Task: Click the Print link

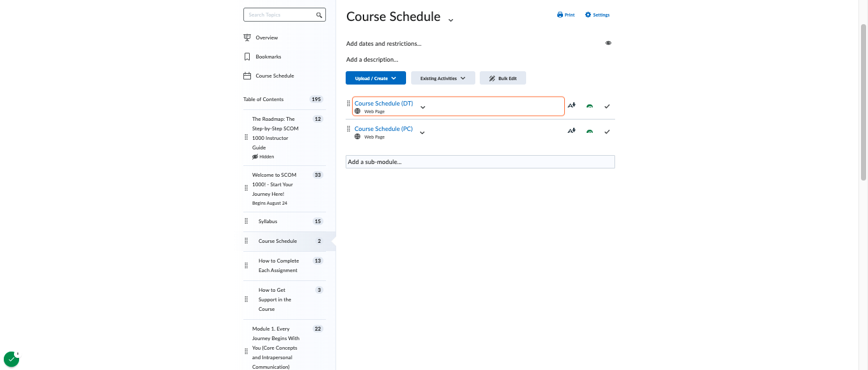Action: (x=566, y=15)
